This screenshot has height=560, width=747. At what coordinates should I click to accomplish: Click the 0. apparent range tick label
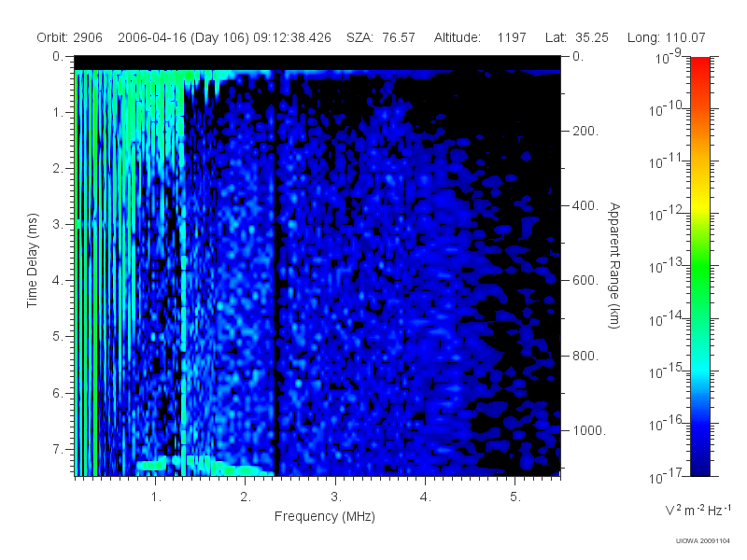[x=578, y=56]
